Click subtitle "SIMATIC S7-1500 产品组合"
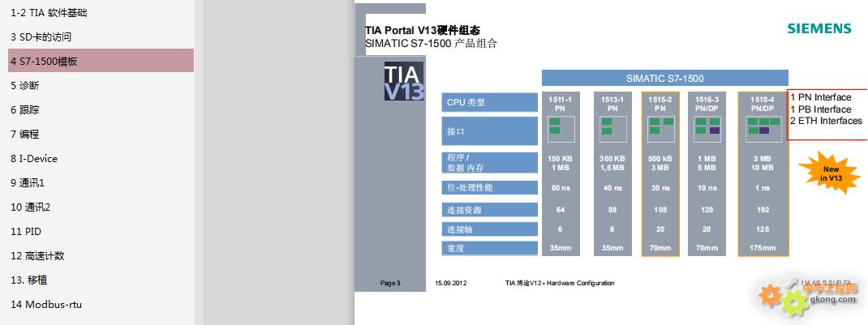The height and width of the screenshot is (325, 868). 431,44
